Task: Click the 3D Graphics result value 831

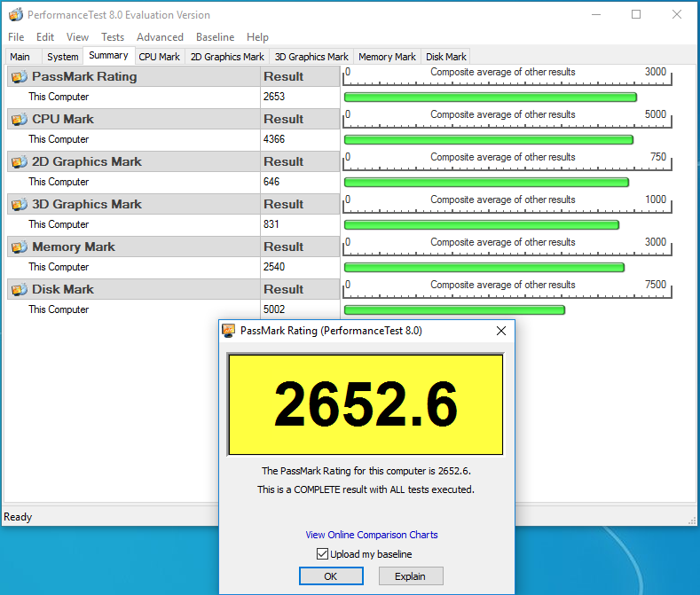Action: pos(271,224)
